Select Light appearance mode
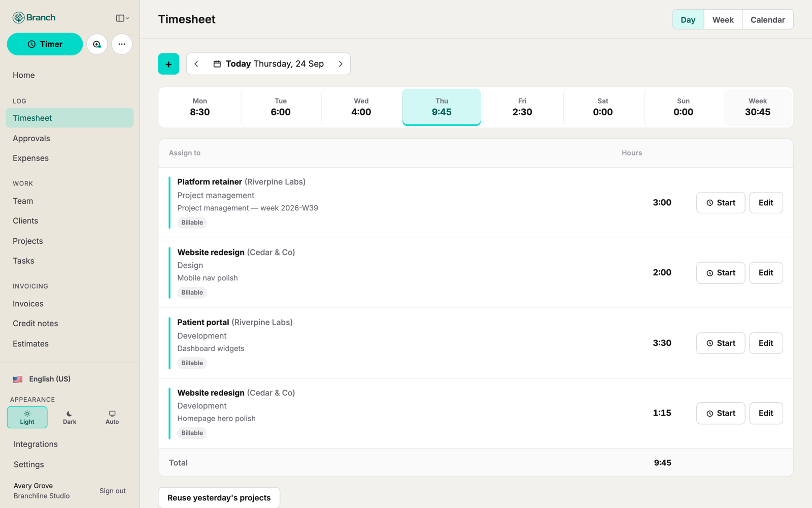Screen dimensions: 812x508 point(27,418)
